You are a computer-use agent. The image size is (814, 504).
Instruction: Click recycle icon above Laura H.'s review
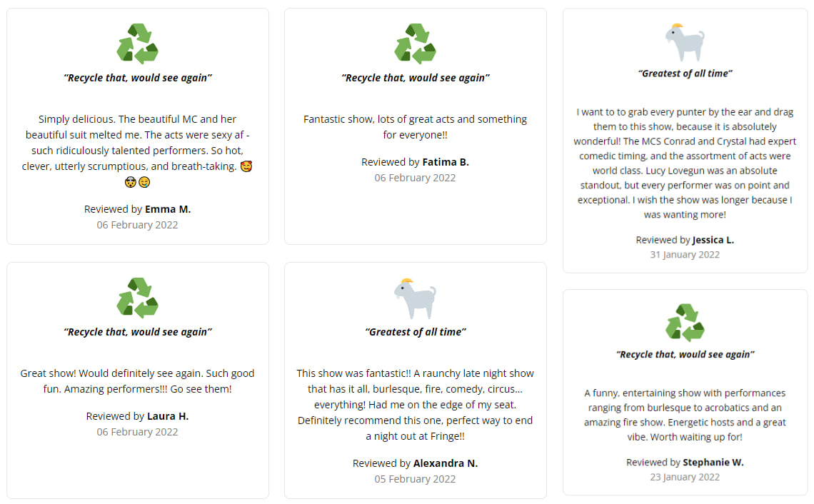click(x=138, y=298)
